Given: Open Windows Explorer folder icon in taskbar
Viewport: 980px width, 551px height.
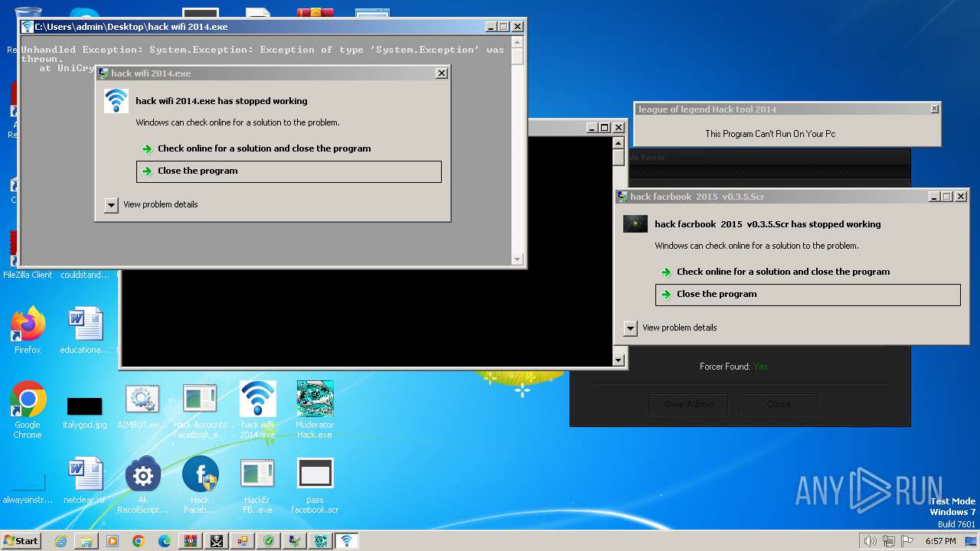Looking at the screenshot, I should [x=87, y=541].
